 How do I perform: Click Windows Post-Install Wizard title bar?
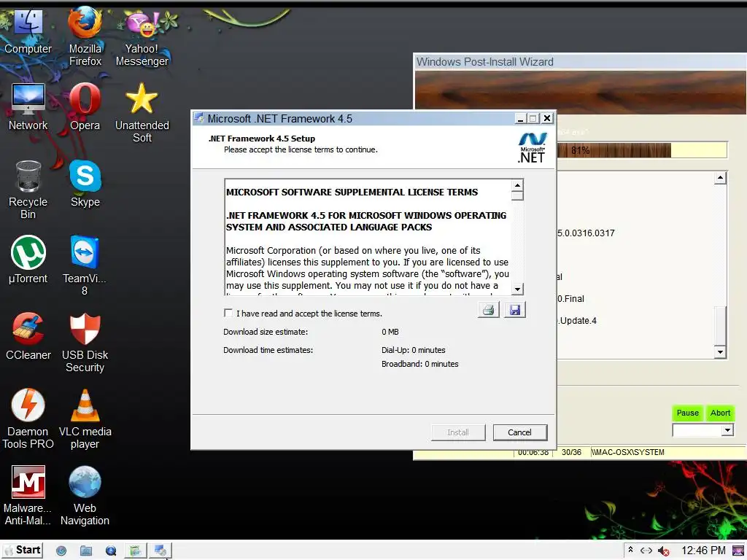pyautogui.click(x=580, y=62)
